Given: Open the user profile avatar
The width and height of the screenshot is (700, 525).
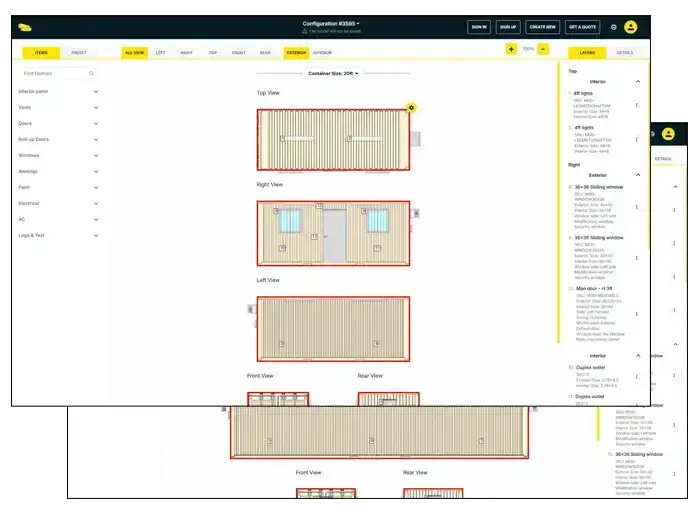Looking at the screenshot, I should (631, 27).
